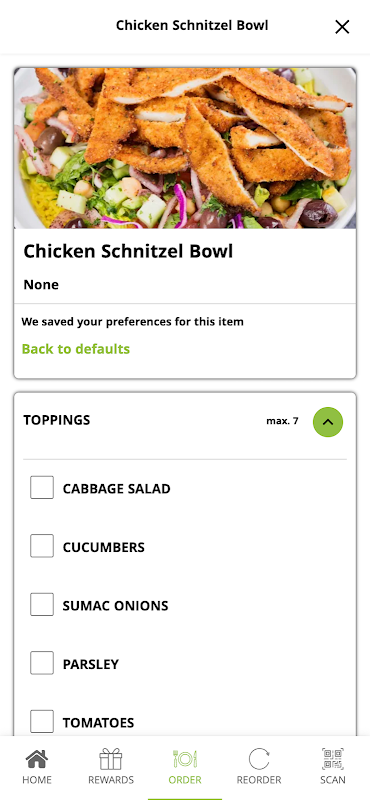Check the Cucumbers checkbox
This screenshot has height=800, width=370.
(x=42, y=546)
